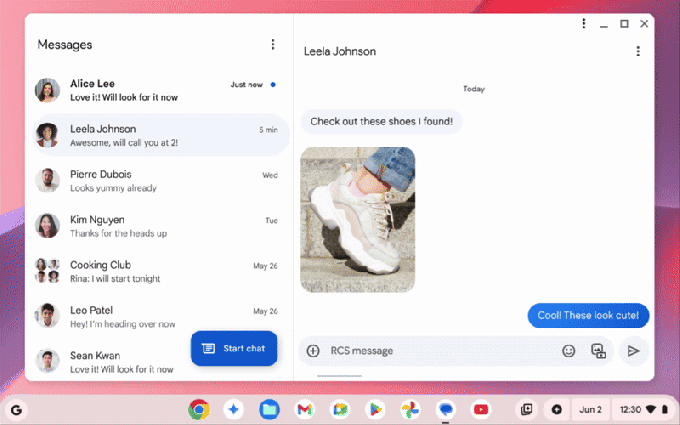Open the Jun 2 calendar date button
The height and width of the screenshot is (425, 680).
click(x=591, y=409)
